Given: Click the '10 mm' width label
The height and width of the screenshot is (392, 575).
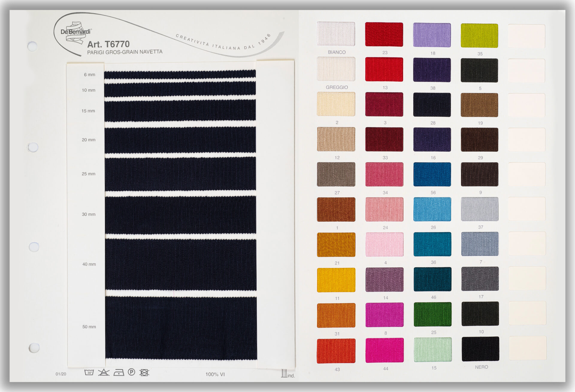Looking at the screenshot, I should (x=89, y=90).
